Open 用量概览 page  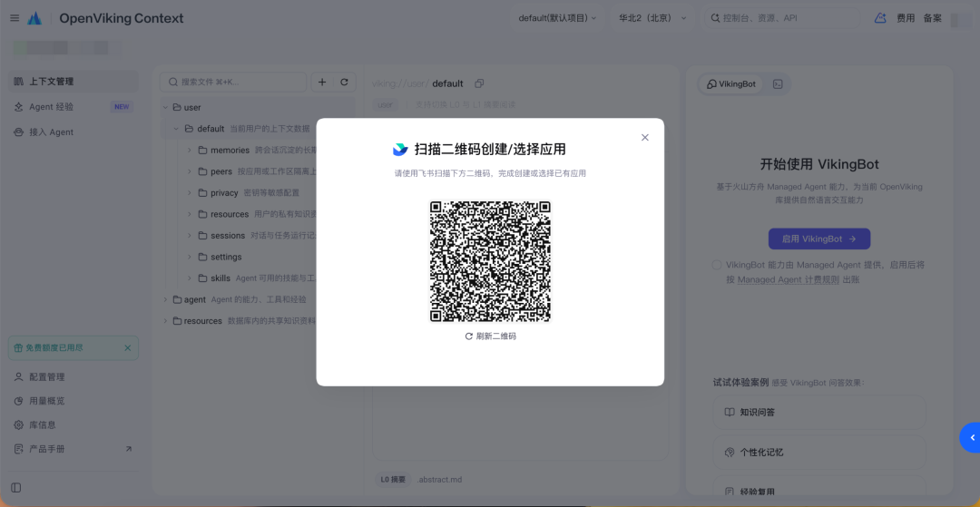point(73,401)
